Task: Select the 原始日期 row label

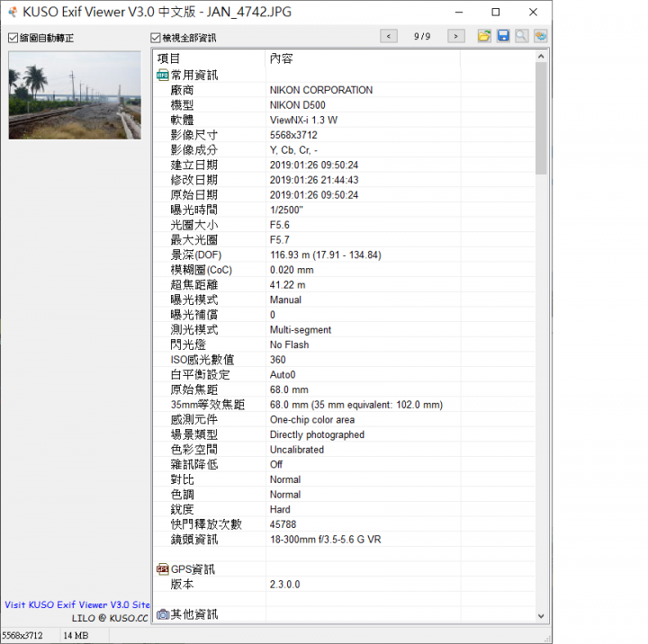Action: tap(194, 195)
